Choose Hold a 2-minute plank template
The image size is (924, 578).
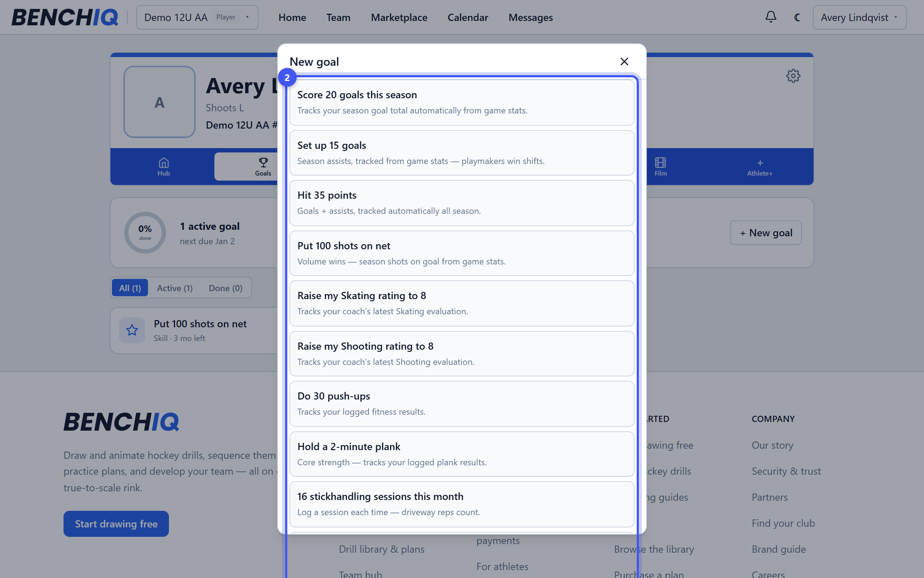click(x=462, y=454)
